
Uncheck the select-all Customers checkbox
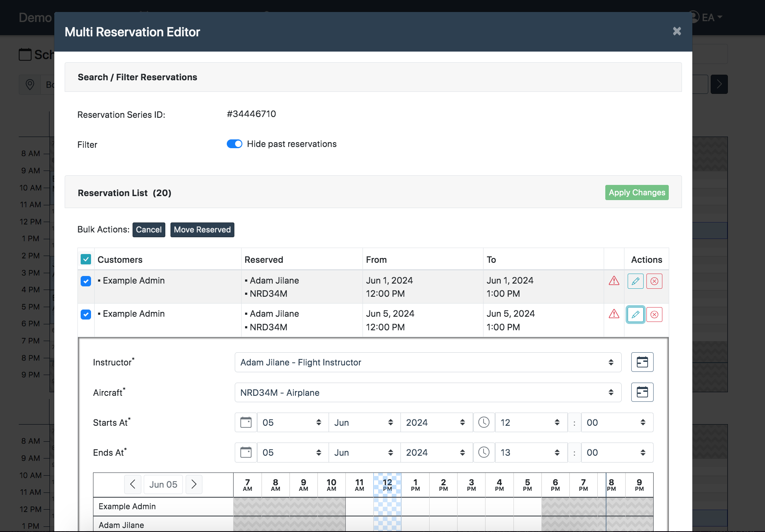click(86, 260)
